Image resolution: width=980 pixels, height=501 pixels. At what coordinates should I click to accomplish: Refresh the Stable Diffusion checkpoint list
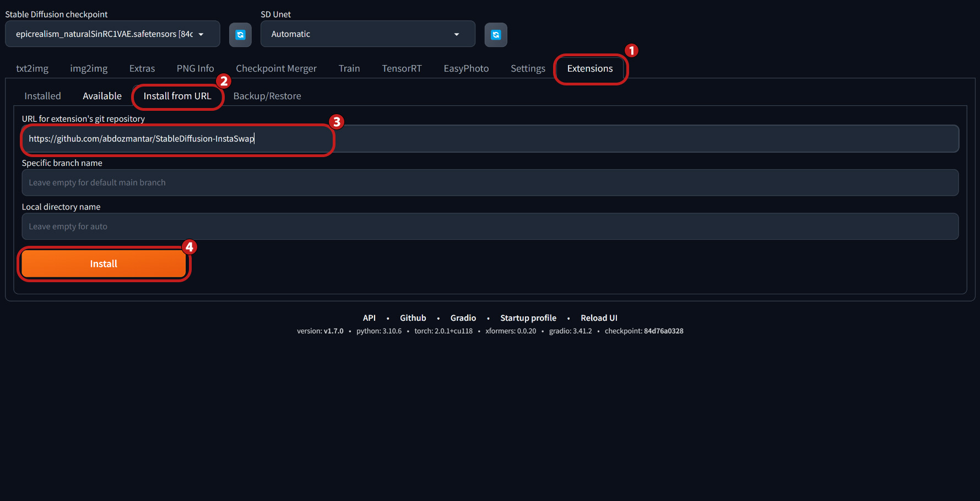240,35
